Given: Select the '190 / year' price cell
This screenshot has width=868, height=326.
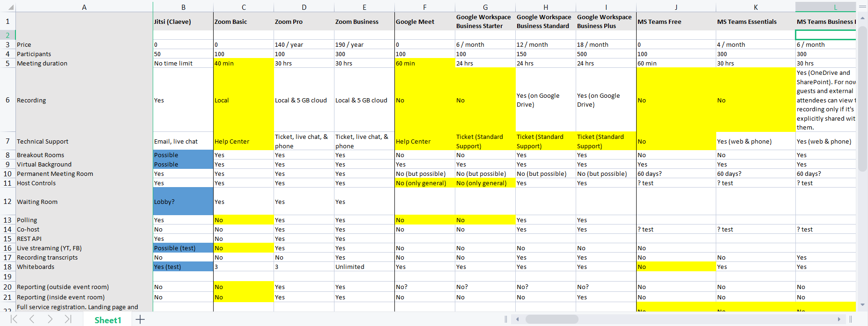Looking at the screenshot, I should (x=364, y=44).
